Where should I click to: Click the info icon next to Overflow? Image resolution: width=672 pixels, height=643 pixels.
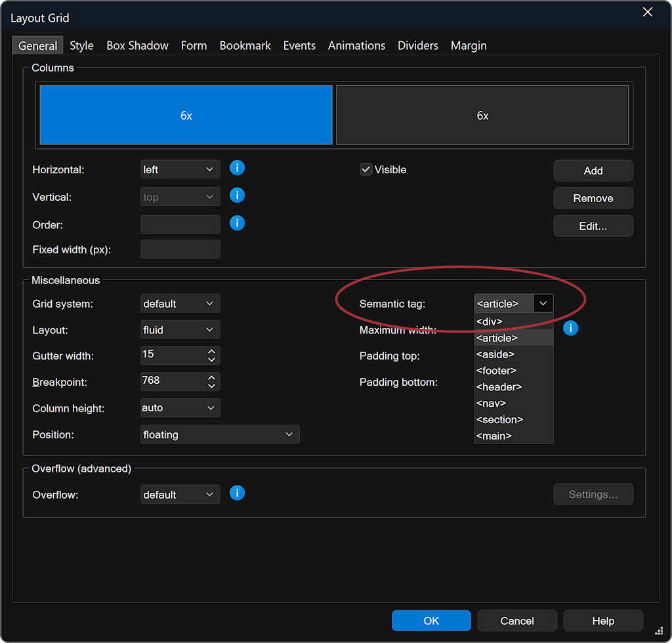[x=237, y=493]
